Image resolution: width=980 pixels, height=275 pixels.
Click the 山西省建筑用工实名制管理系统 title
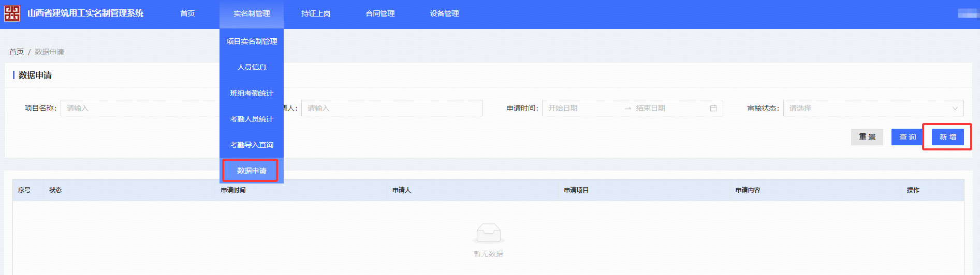click(x=85, y=13)
